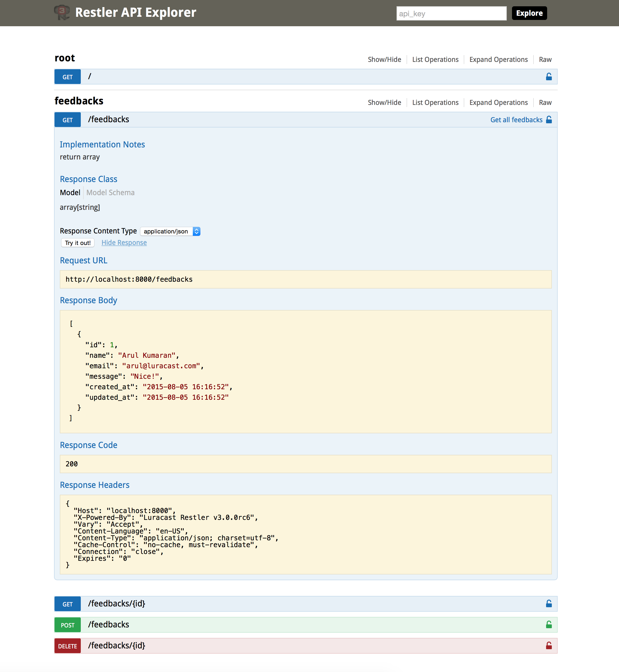This screenshot has width=619, height=672.
Task: Click green lock icon on POST /feedbacks row
Action: pos(549,625)
